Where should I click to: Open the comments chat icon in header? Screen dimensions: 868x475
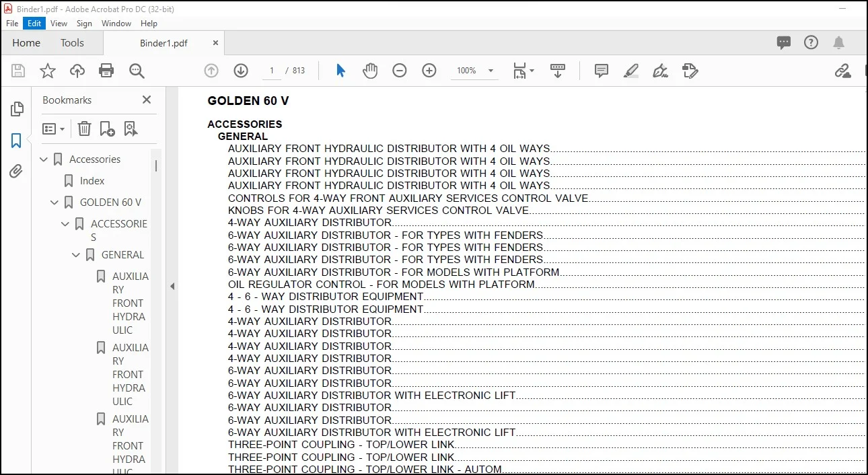click(784, 42)
